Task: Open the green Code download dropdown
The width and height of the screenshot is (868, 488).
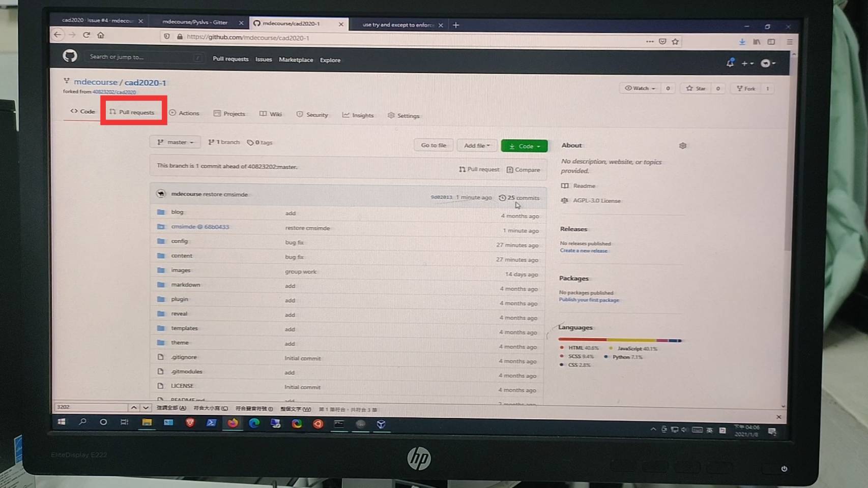Action: click(524, 146)
